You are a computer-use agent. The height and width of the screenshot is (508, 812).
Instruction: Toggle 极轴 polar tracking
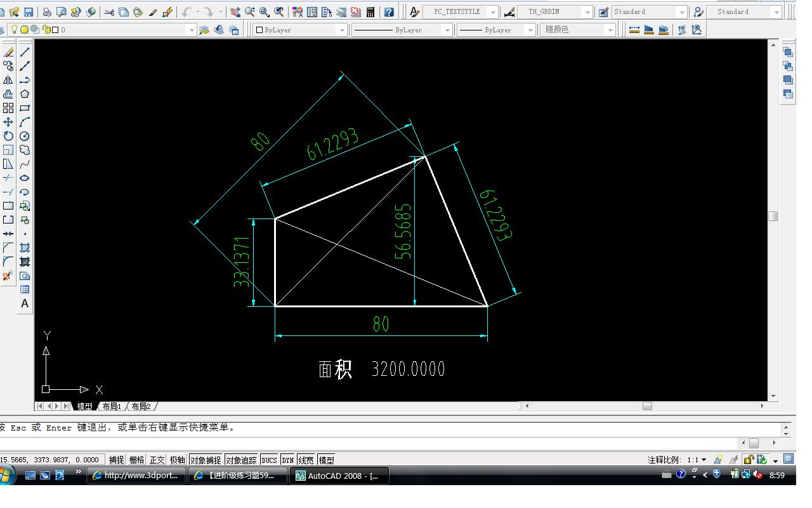[178, 460]
